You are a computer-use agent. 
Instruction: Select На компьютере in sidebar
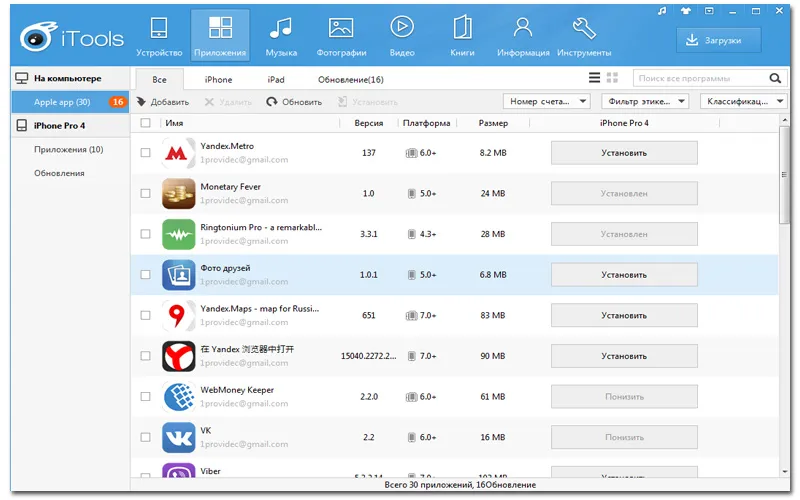pyautogui.click(x=70, y=79)
